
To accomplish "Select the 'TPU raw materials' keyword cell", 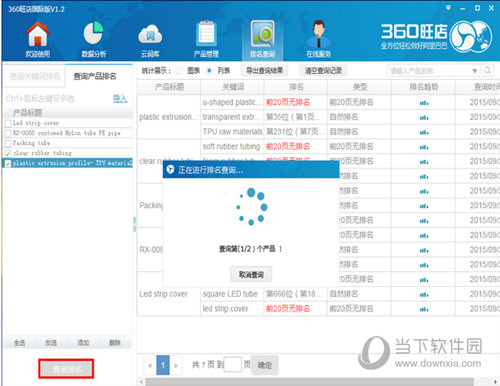I will (232, 132).
